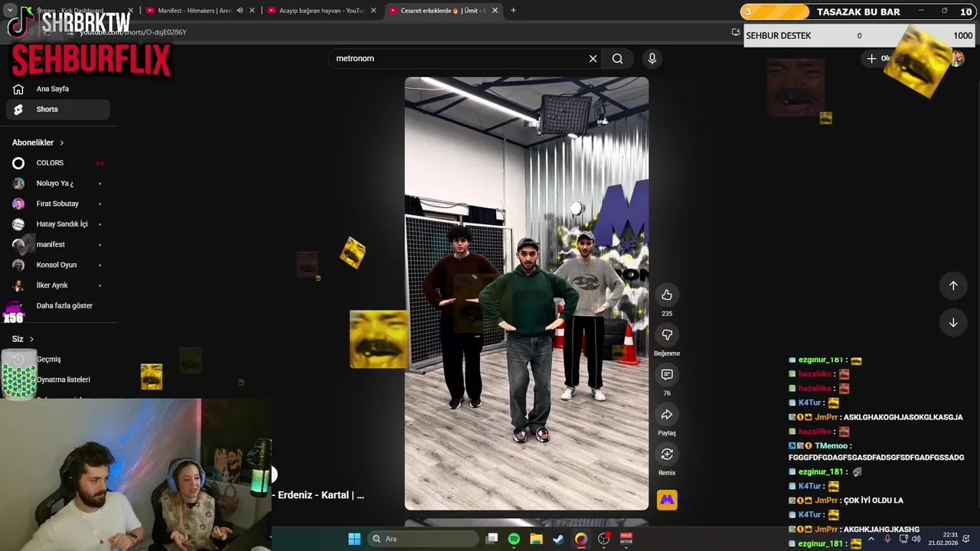Screen dimensions: 980x551
Task: Go to Ana Sayfa in the sidebar
Action: (x=58, y=89)
